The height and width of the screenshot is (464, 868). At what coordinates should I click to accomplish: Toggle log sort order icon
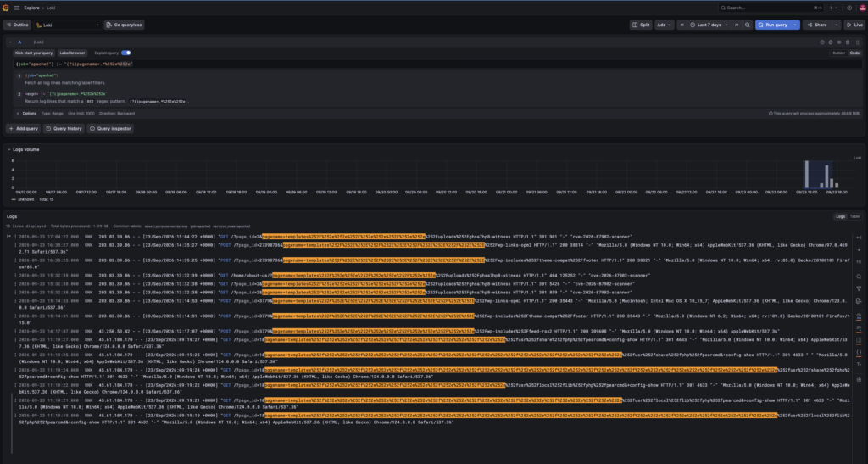click(859, 262)
